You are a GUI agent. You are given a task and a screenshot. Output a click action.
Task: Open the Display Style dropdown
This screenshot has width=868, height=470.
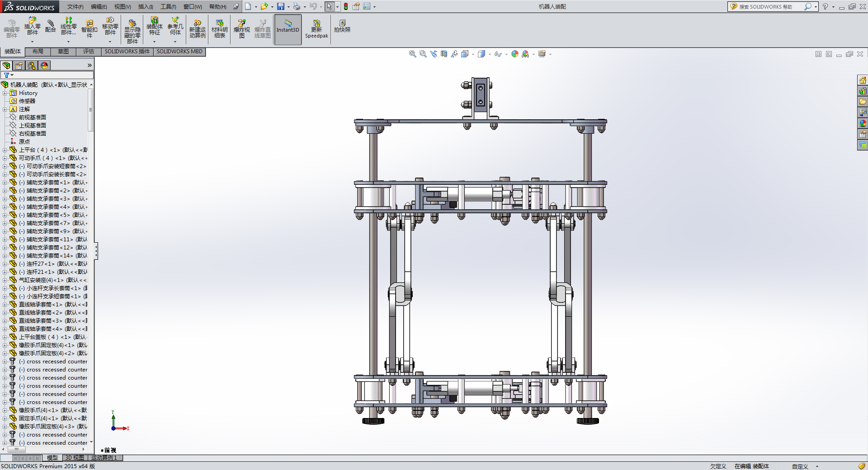[x=490, y=54]
